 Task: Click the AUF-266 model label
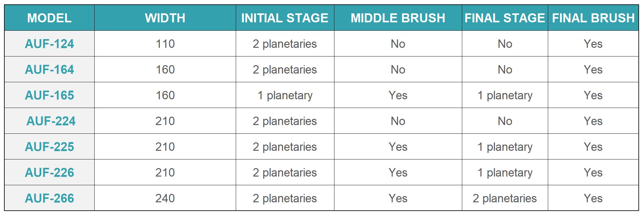(49, 198)
